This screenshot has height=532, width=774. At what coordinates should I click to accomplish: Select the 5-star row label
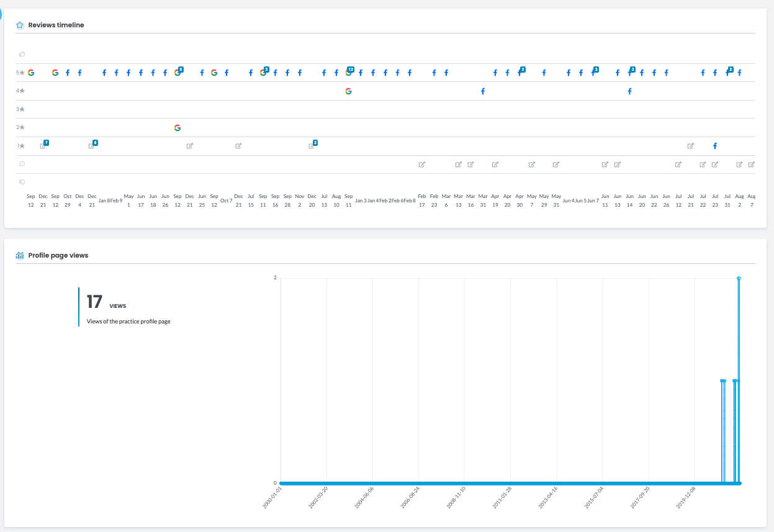pos(20,72)
